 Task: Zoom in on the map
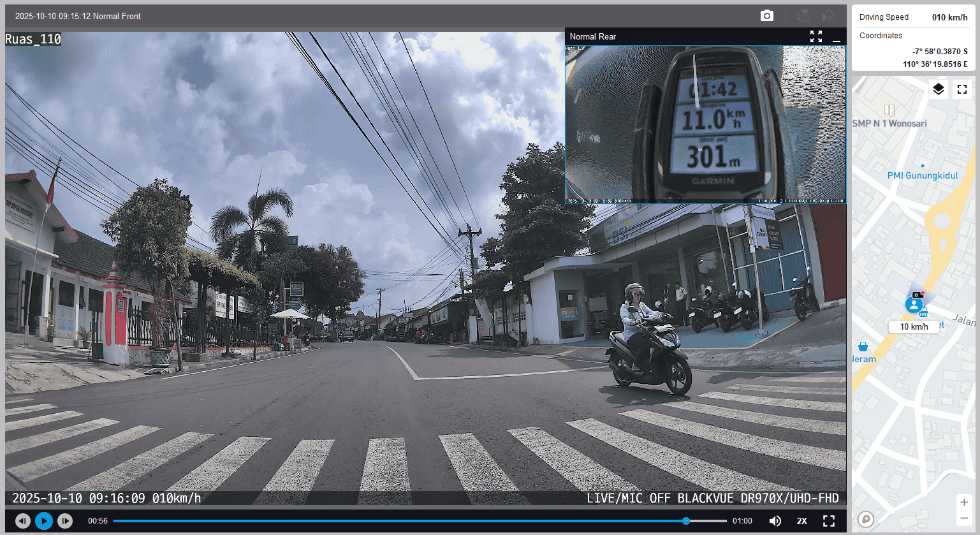click(x=964, y=502)
